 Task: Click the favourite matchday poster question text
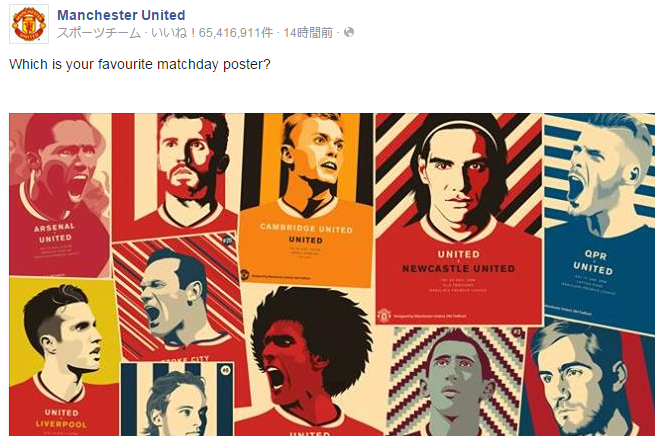pos(140,64)
